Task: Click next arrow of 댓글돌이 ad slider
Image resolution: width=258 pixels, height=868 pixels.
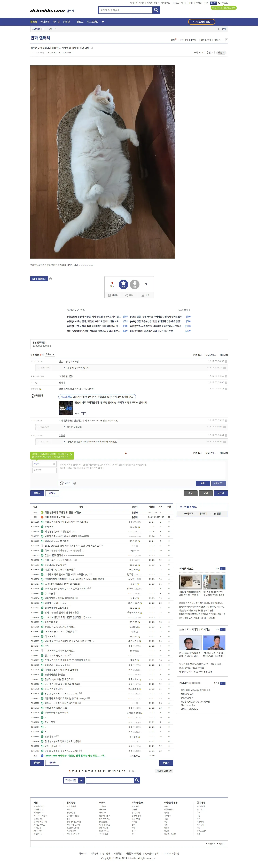Action: pos(85,413)
